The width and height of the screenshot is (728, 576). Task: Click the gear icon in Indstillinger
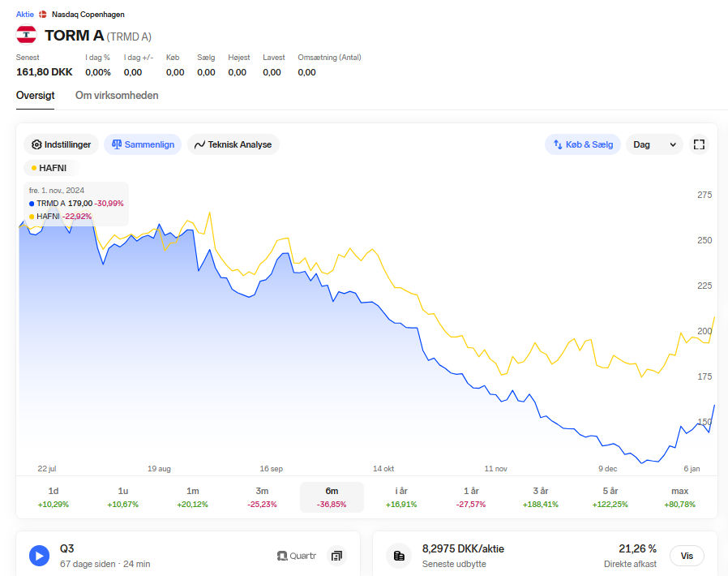point(36,144)
